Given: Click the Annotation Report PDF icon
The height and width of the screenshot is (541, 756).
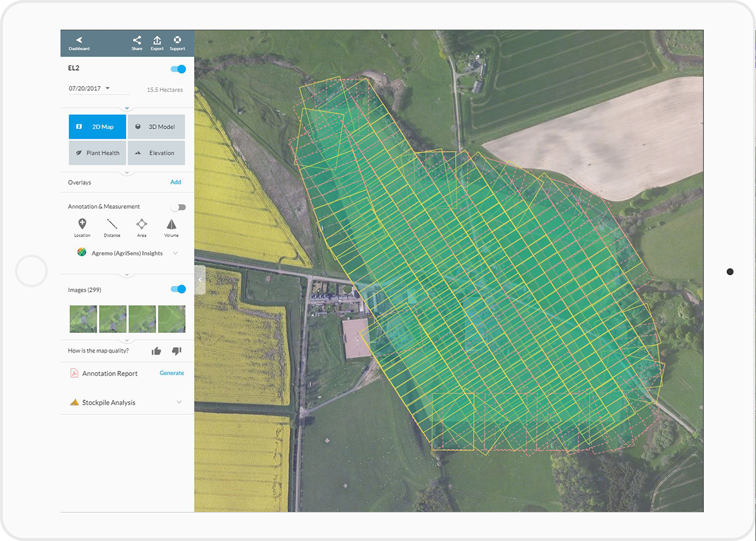Looking at the screenshot, I should tap(74, 373).
